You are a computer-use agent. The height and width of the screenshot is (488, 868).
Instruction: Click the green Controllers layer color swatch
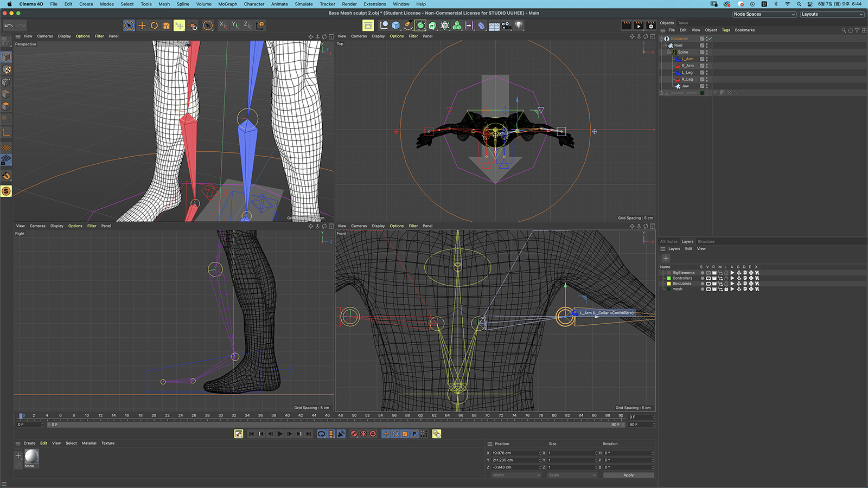(x=669, y=278)
